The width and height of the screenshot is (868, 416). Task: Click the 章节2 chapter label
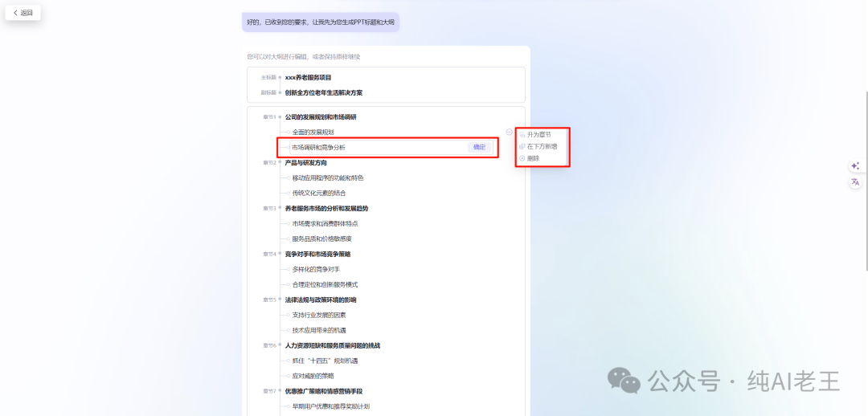pos(269,163)
